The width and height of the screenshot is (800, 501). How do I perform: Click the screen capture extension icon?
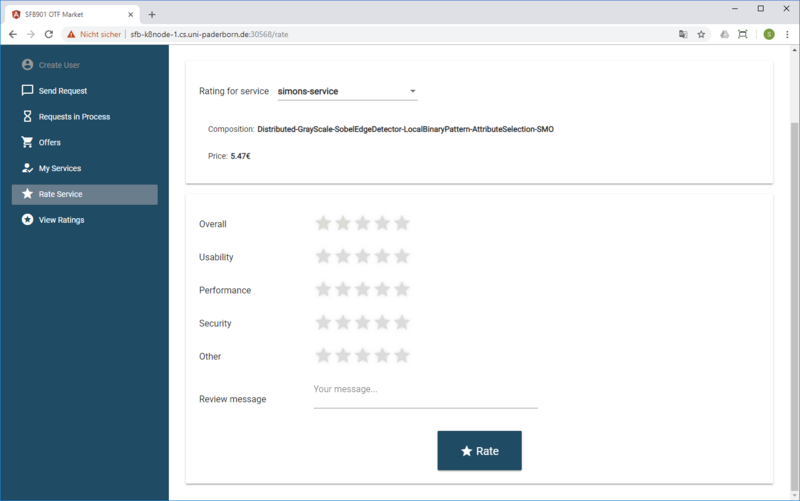(743, 34)
